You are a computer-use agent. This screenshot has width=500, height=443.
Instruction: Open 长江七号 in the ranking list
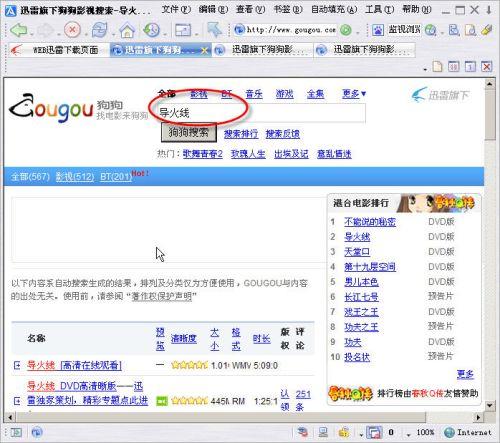point(361,297)
